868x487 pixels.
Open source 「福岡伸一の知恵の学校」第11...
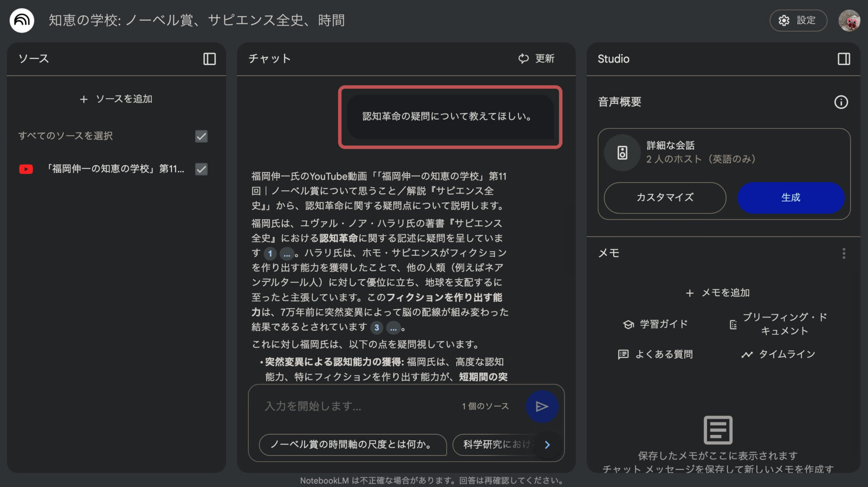pos(115,169)
